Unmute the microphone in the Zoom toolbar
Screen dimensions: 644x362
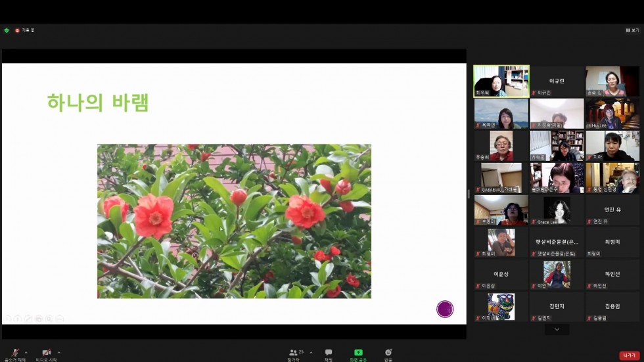click(14, 353)
